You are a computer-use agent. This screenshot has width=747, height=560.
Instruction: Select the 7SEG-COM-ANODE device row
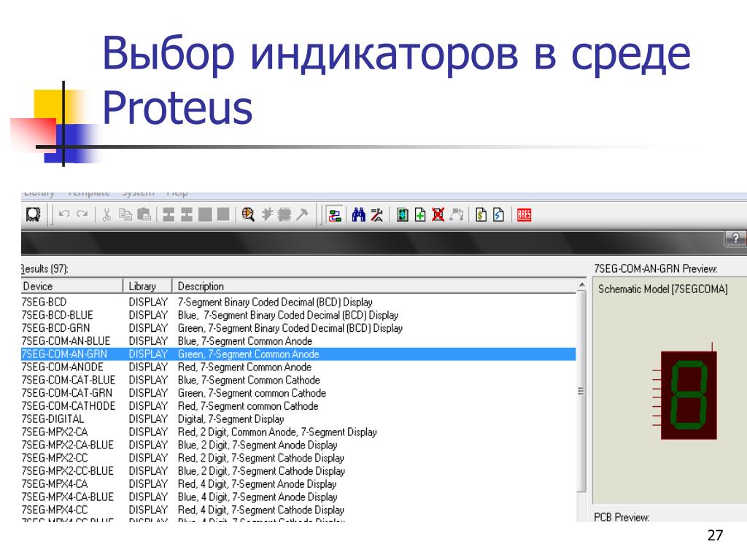click(298, 367)
